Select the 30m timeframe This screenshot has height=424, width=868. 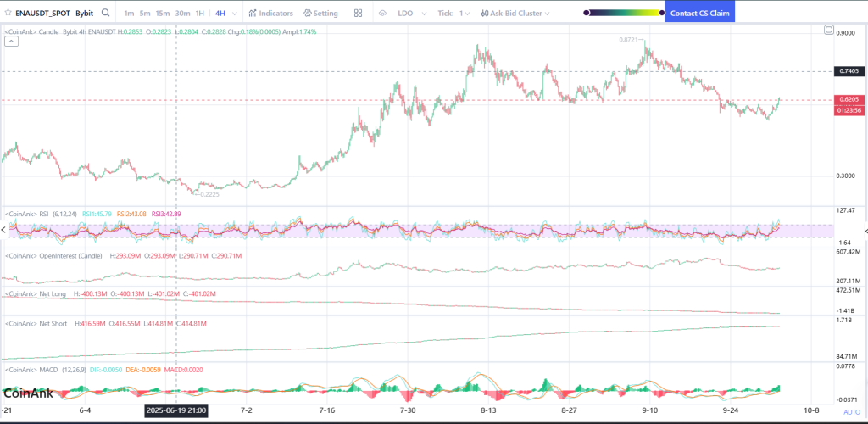[x=183, y=13]
